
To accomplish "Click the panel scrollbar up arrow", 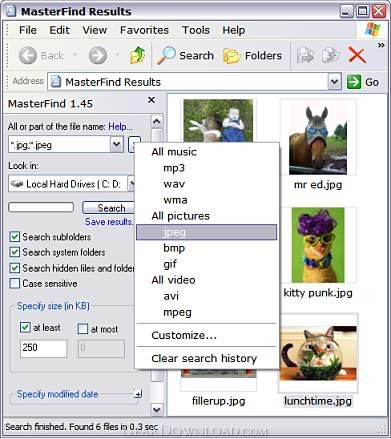I will (157, 121).
